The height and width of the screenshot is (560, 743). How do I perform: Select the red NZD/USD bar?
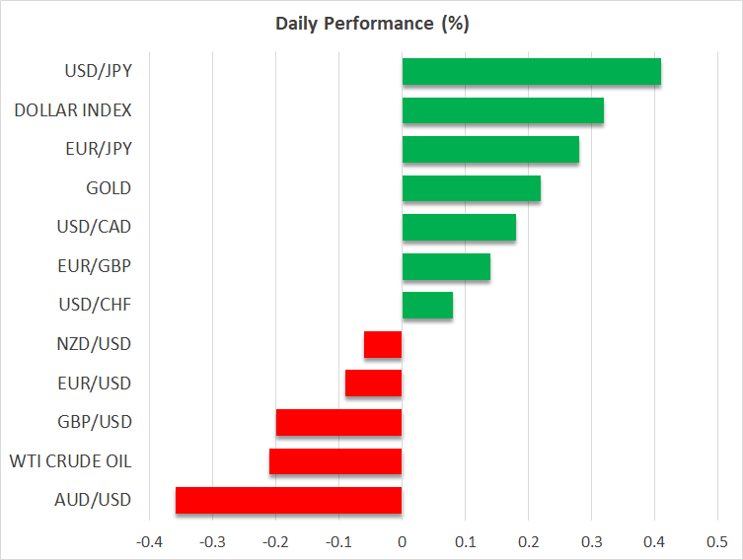point(383,344)
